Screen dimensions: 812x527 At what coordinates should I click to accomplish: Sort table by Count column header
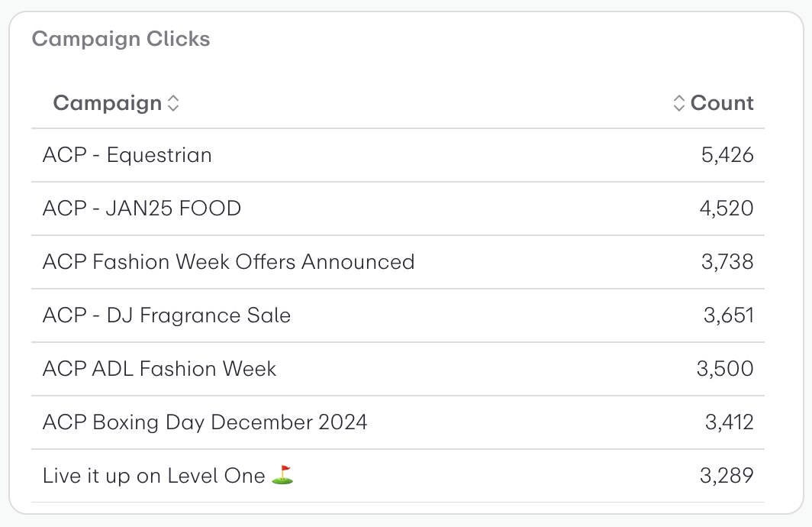point(722,103)
